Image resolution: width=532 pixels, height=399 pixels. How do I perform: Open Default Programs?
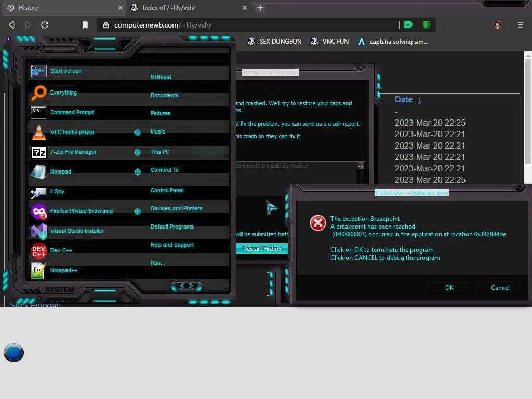(171, 227)
